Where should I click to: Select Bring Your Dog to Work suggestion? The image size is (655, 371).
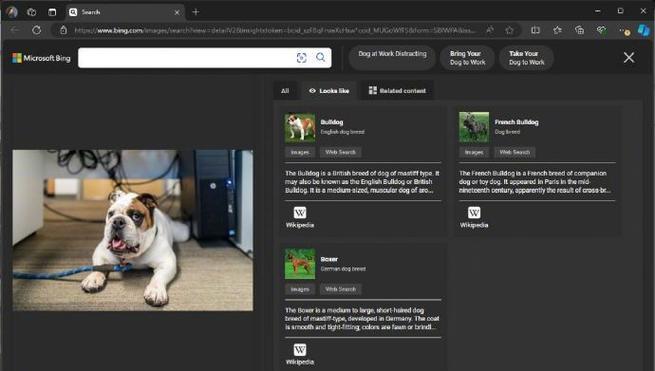467,58
